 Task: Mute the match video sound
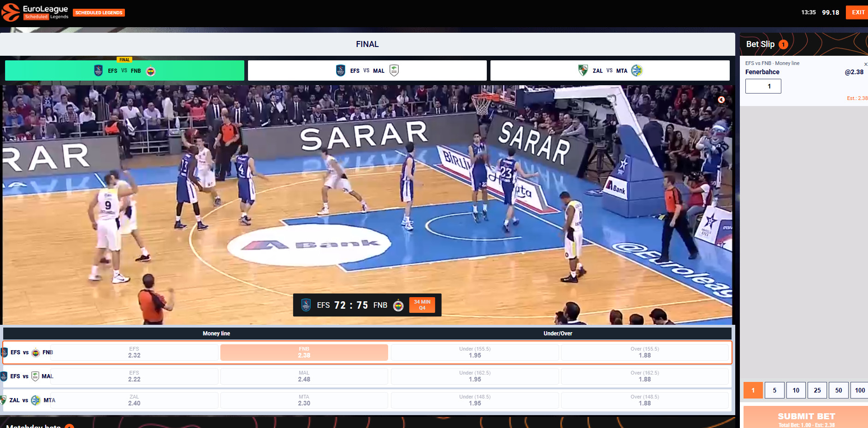[x=721, y=100]
